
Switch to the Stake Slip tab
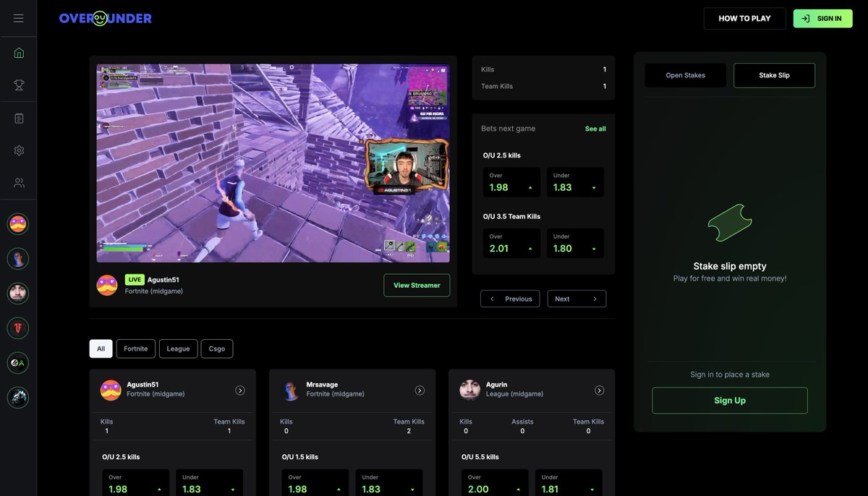pos(774,75)
